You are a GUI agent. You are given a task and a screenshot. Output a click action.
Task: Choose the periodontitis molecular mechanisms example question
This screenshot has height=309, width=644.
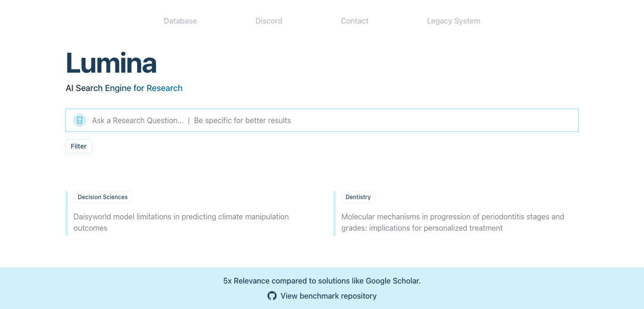(453, 222)
